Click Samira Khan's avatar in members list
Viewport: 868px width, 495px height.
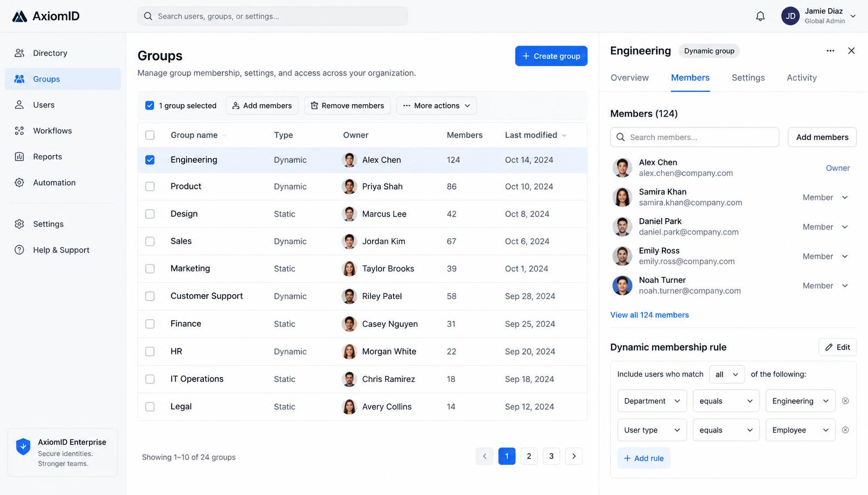[x=622, y=197]
